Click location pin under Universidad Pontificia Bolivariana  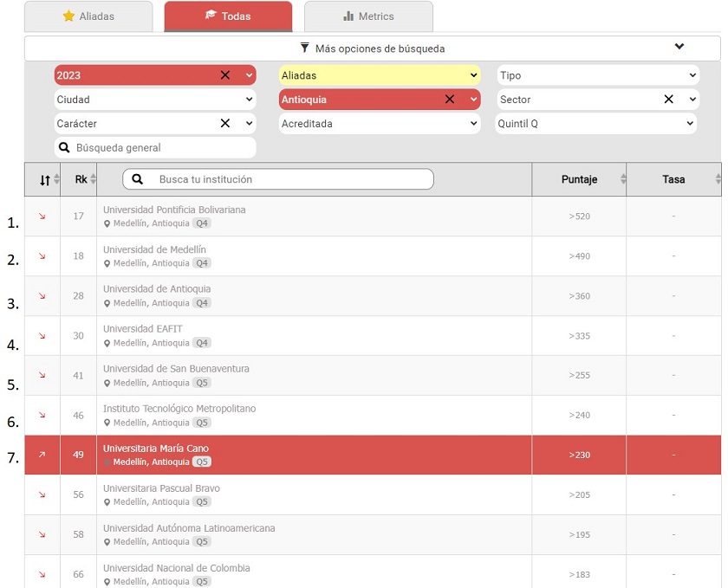(x=107, y=223)
